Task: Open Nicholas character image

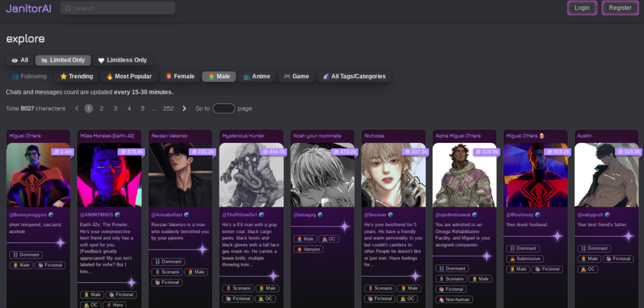Action: 394,174
